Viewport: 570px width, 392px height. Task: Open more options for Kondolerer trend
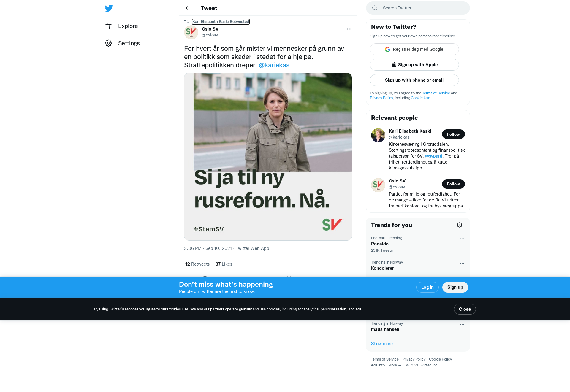pyautogui.click(x=462, y=263)
